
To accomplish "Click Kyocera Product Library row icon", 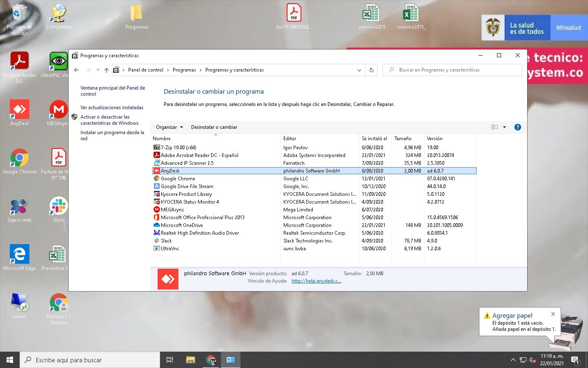I will 156,194.
